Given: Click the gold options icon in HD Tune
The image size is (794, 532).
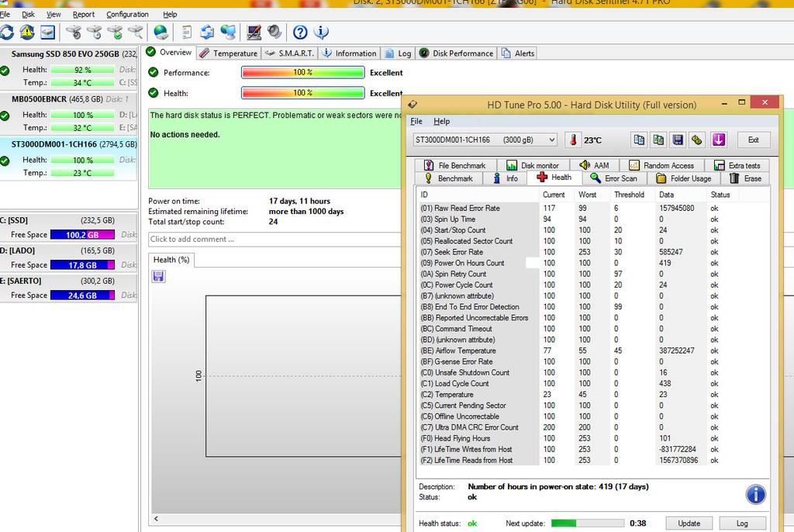Looking at the screenshot, I should [697, 140].
